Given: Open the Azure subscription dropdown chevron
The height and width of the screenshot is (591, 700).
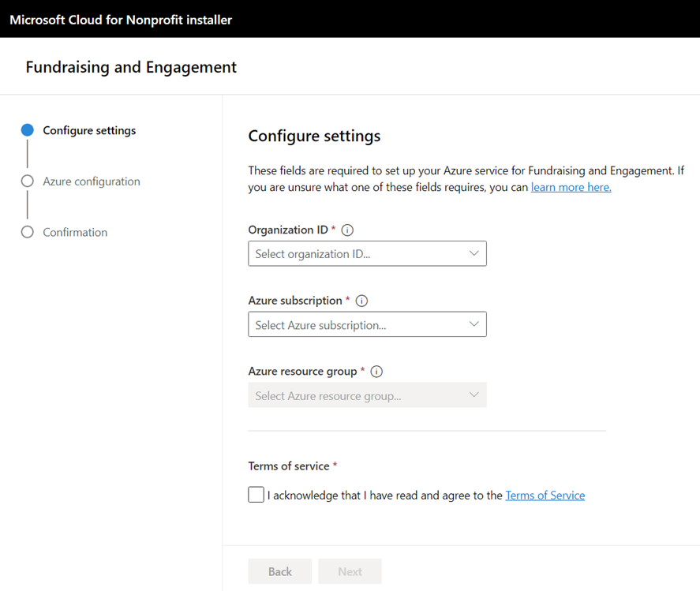Looking at the screenshot, I should tap(474, 324).
